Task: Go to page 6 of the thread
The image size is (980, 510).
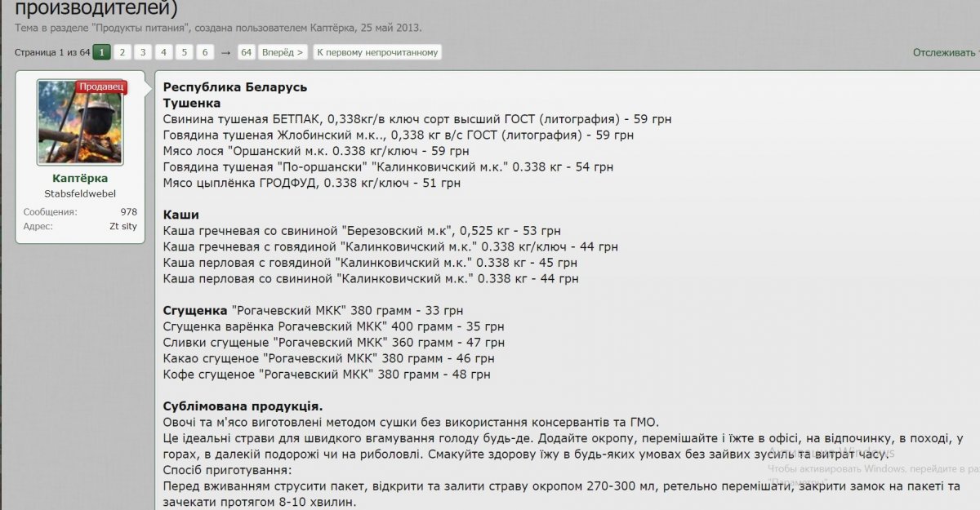Action: click(205, 52)
